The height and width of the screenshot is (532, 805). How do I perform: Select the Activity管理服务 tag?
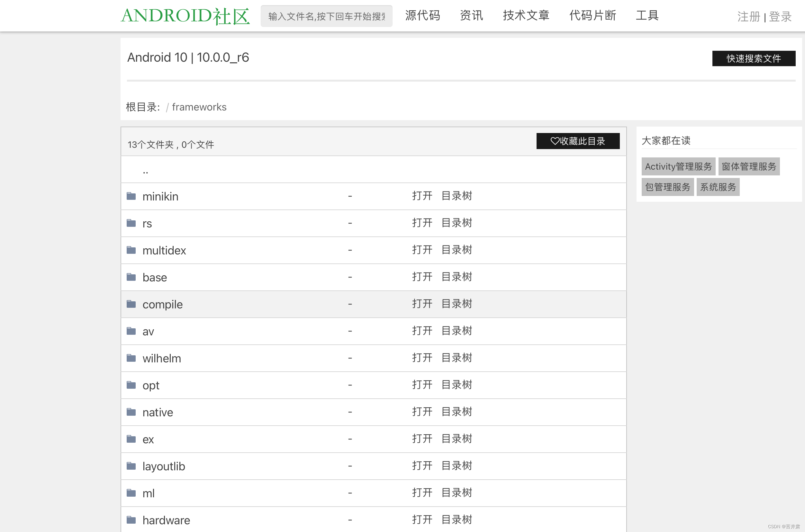pos(678,166)
